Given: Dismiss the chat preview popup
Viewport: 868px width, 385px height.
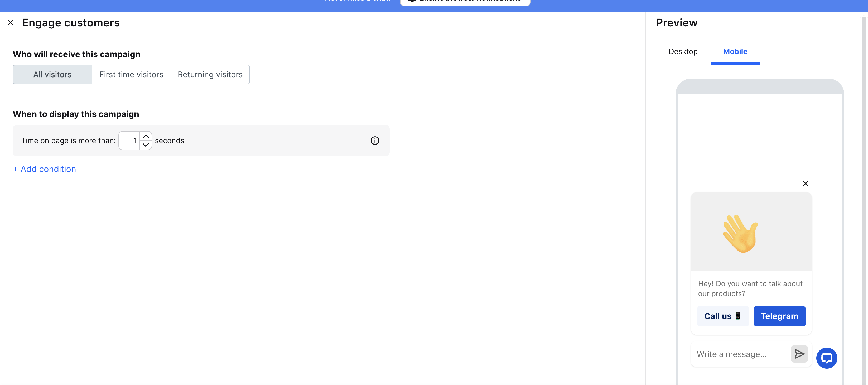Looking at the screenshot, I should (x=805, y=183).
